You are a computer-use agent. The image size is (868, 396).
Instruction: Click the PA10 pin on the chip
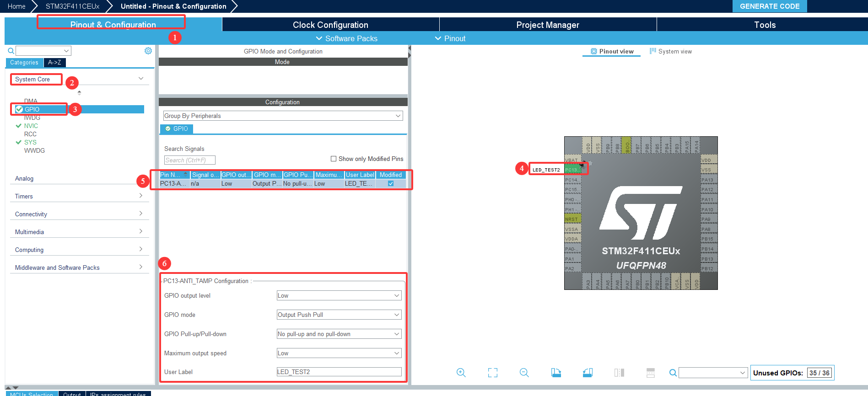709,209
